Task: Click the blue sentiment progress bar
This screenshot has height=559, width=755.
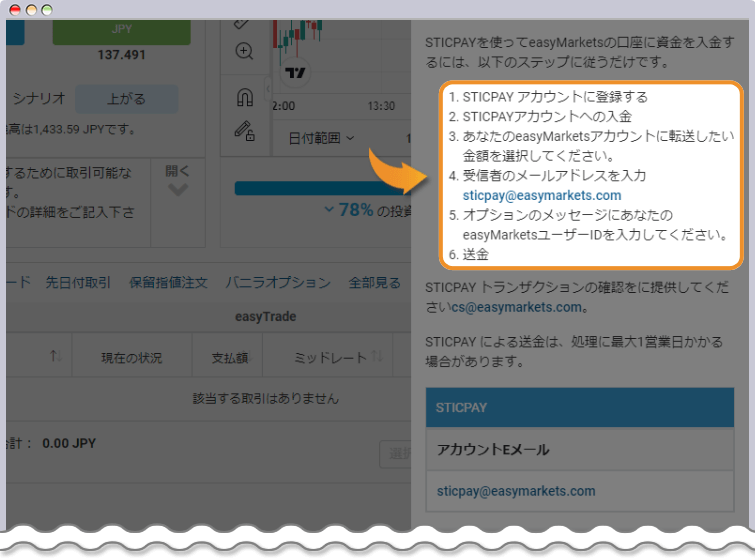Action: [x=322, y=188]
